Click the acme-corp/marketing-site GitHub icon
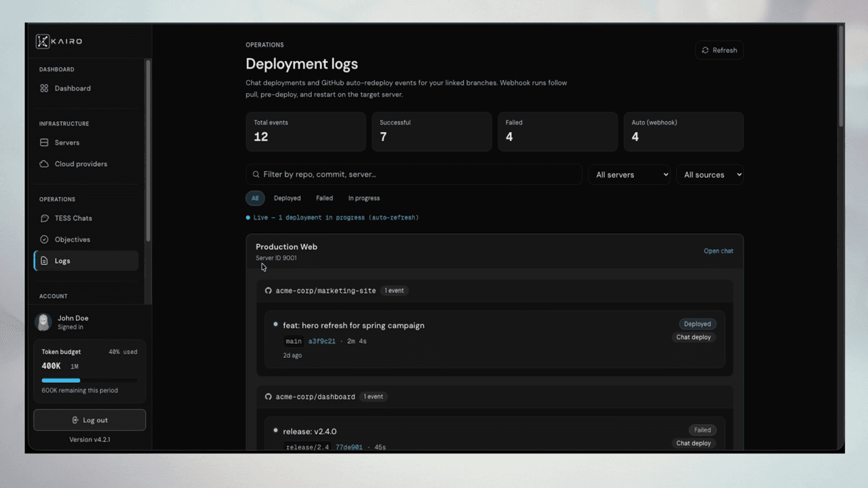 pyautogui.click(x=269, y=291)
